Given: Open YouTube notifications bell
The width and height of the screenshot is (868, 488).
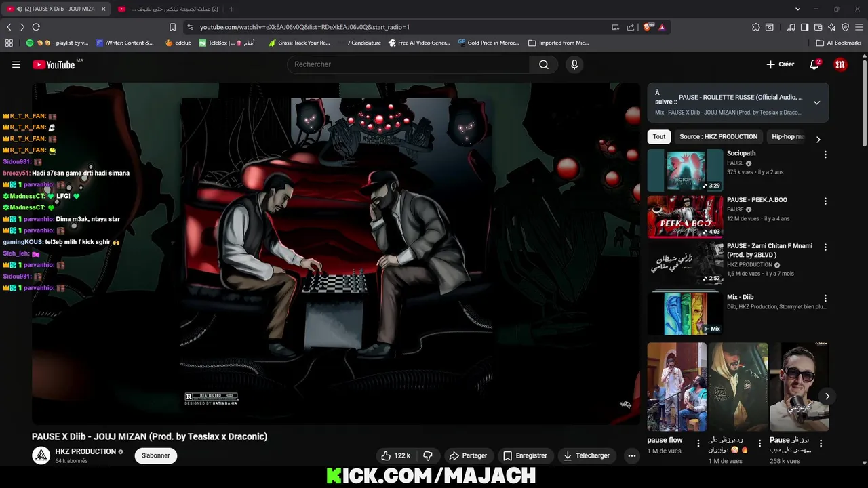Looking at the screenshot, I should (x=814, y=64).
